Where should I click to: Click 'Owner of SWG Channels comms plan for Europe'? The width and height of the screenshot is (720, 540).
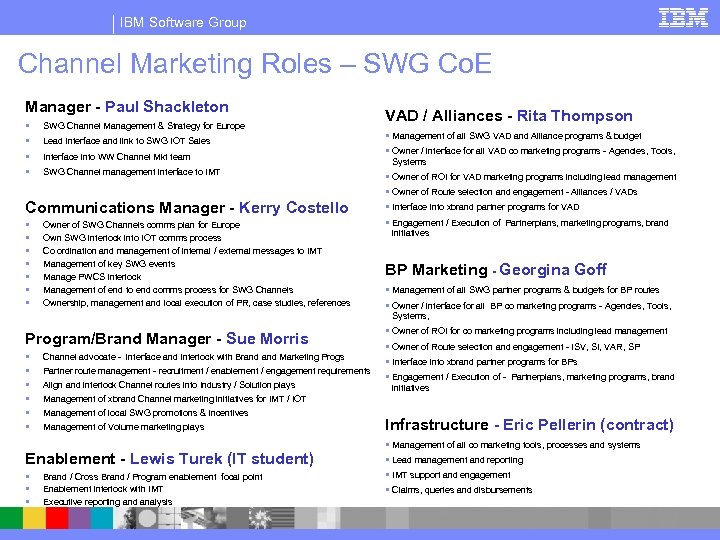(141, 225)
